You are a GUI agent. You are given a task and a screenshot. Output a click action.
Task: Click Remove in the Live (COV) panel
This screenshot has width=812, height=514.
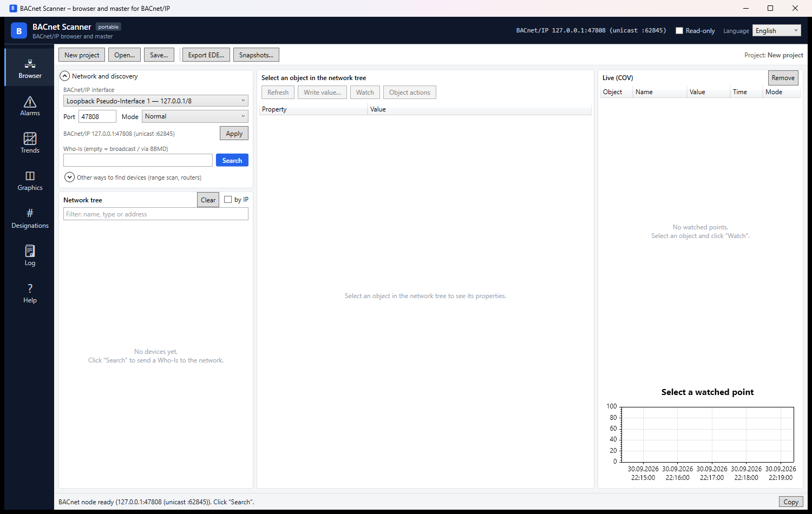point(783,78)
